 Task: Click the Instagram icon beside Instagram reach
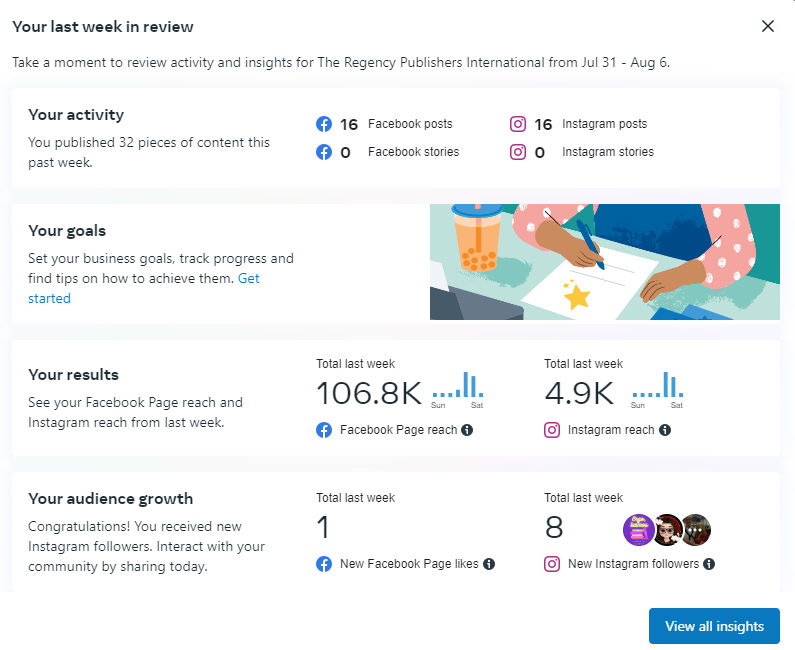pyautogui.click(x=552, y=430)
